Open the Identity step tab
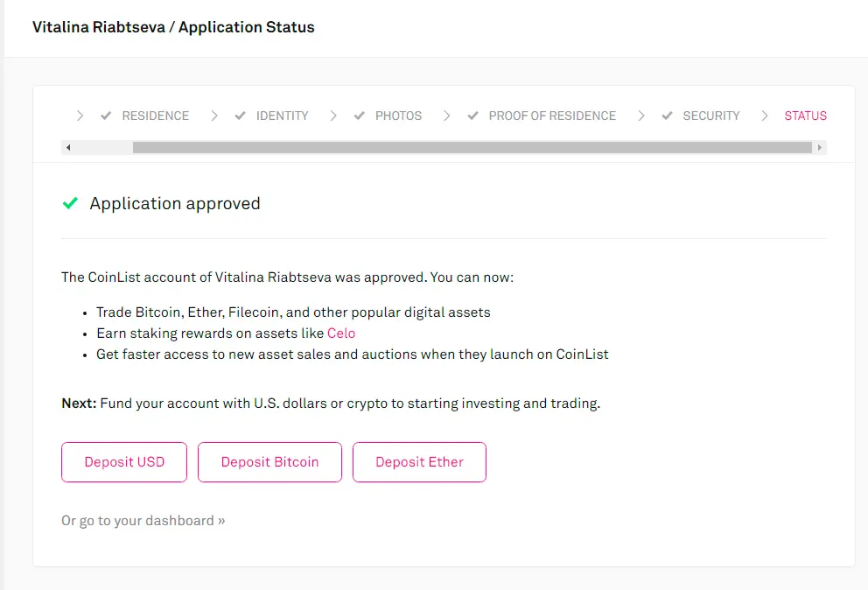The width and height of the screenshot is (868, 590). pos(282,116)
